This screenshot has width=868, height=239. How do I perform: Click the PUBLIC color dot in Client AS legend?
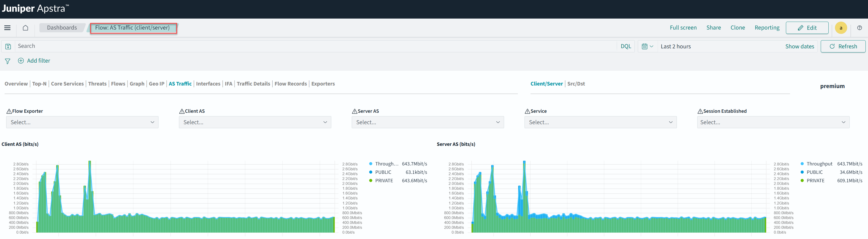click(371, 172)
